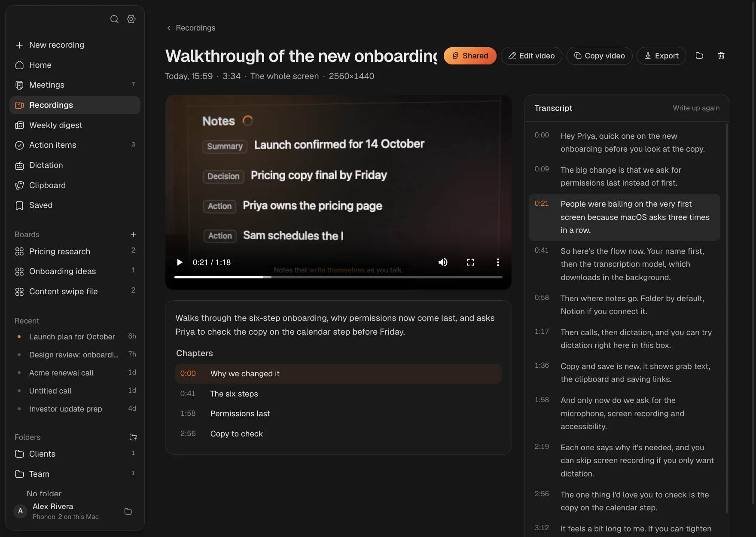The image size is (756, 537).
Task: Open recent Design review onboarding item
Action: coord(75,355)
